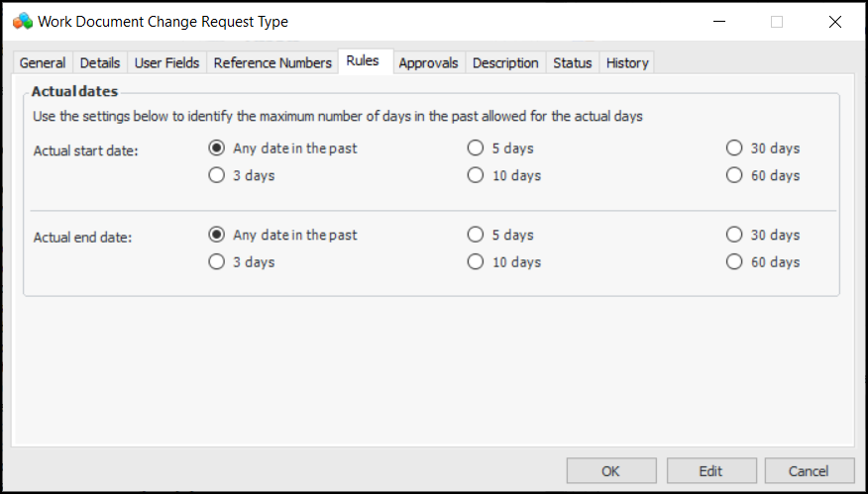Set Actual end date to 60 days

[734, 262]
